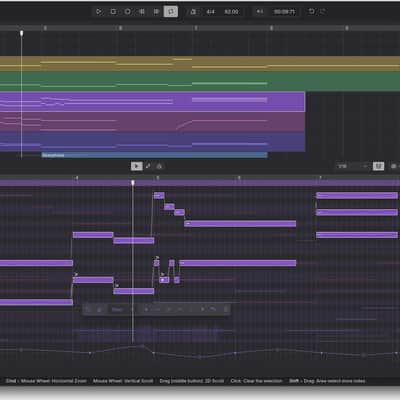The height and width of the screenshot is (400, 400).
Task: Select the top note of the bar 7 chord
Action: (357, 195)
